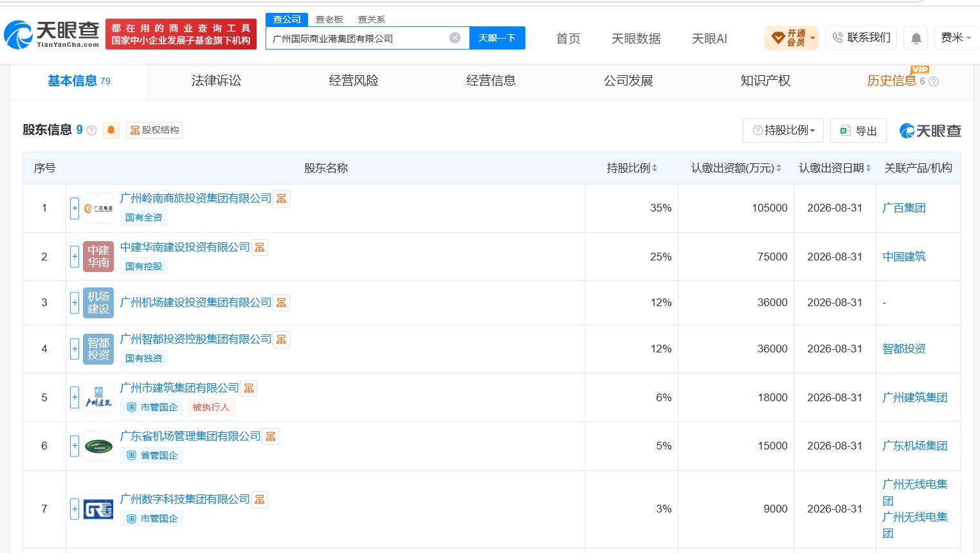980x553 pixels.
Task: Click the 股权结构 button
Action: point(154,131)
